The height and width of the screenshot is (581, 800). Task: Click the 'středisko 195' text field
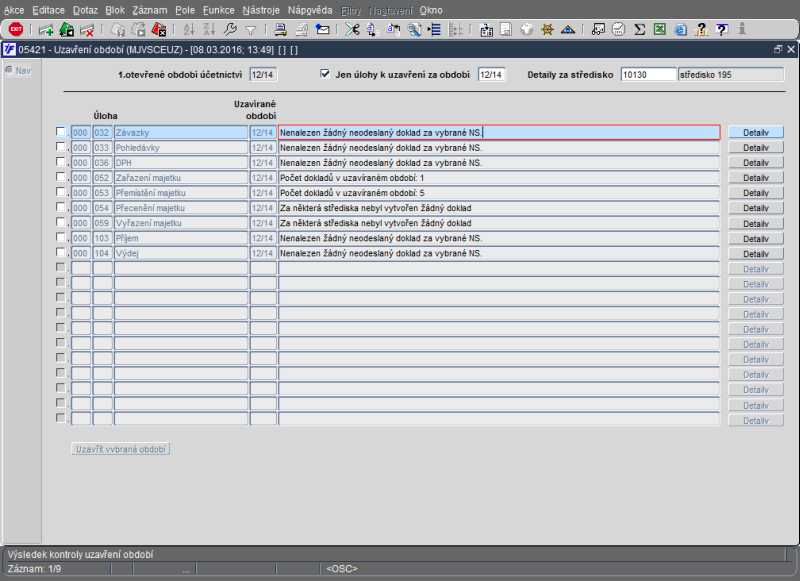(731, 74)
